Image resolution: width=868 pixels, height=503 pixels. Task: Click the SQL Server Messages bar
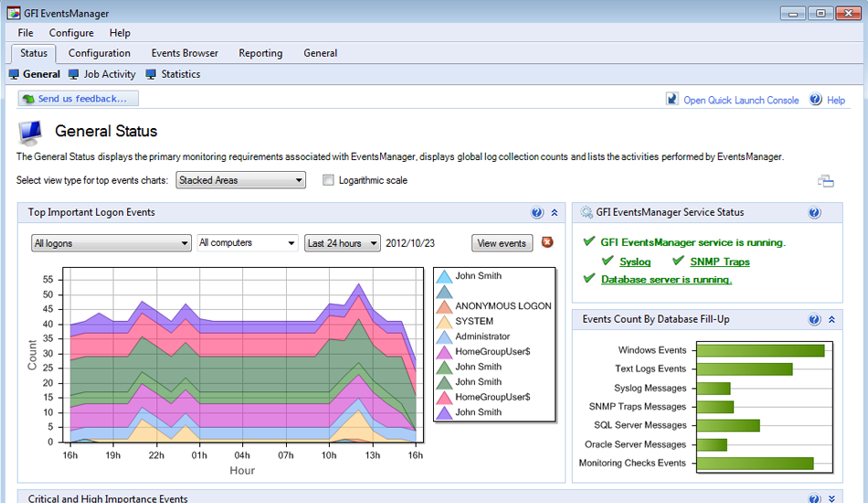click(x=728, y=425)
